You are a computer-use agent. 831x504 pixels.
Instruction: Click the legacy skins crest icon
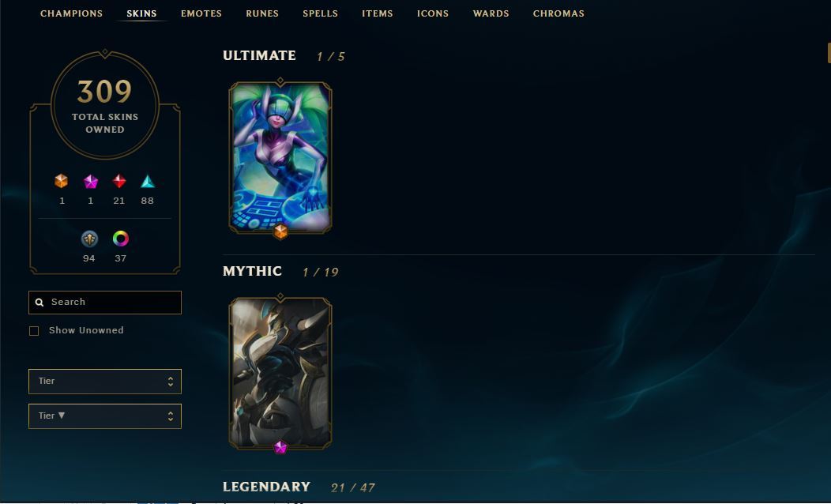[89, 239]
